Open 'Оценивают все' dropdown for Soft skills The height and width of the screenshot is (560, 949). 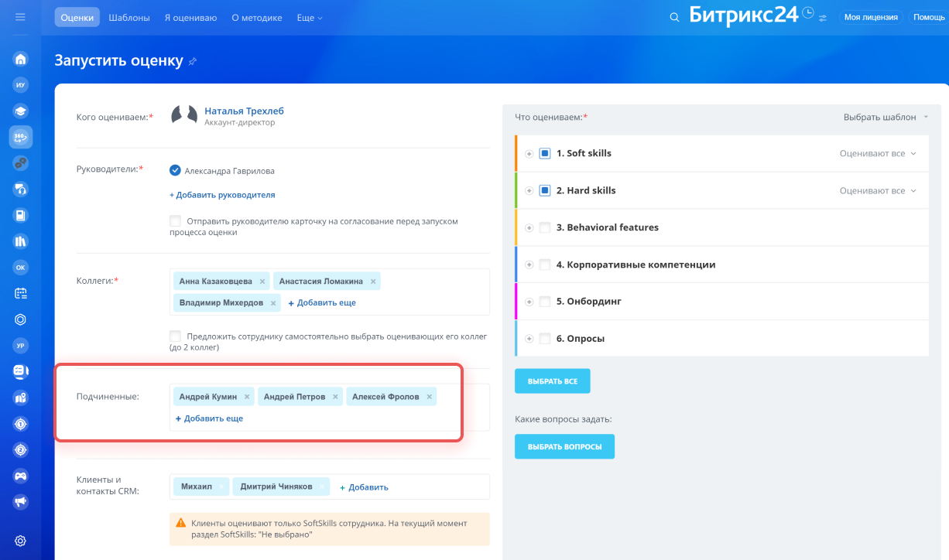(x=878, y=153)
